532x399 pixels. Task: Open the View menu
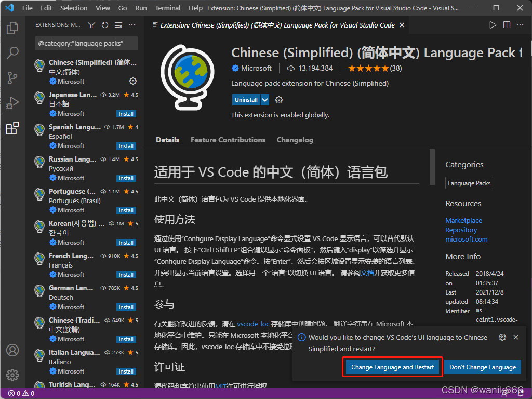coord(103,8)
